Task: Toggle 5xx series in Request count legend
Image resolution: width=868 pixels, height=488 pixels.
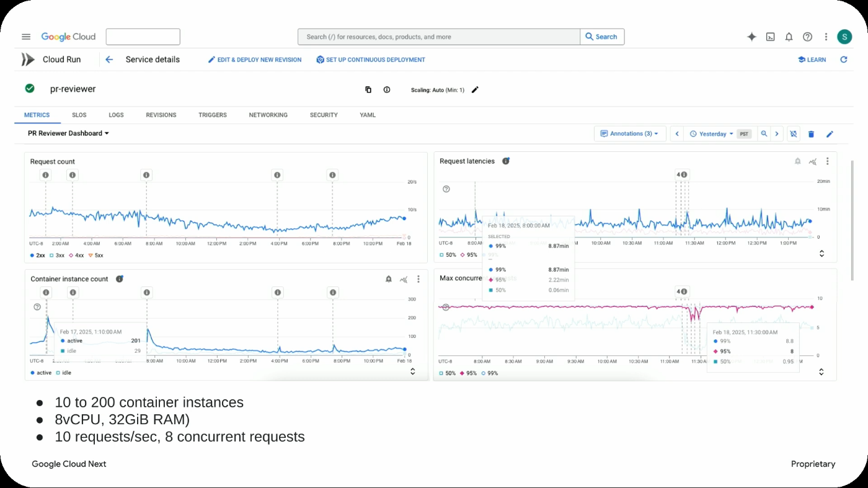Action: click(x=95, y=255)
